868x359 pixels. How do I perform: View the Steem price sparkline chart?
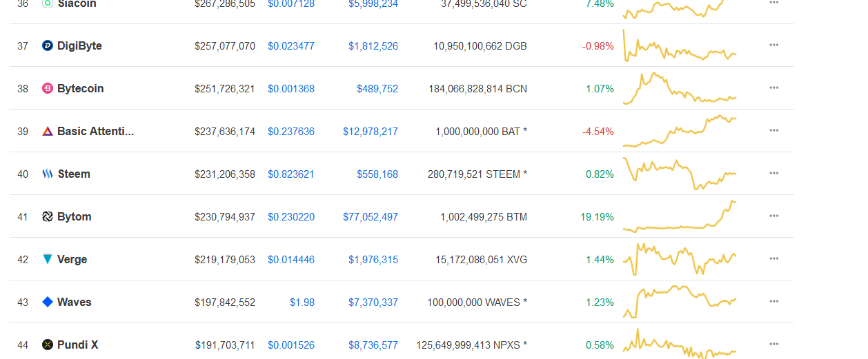[x=680, y=174]
